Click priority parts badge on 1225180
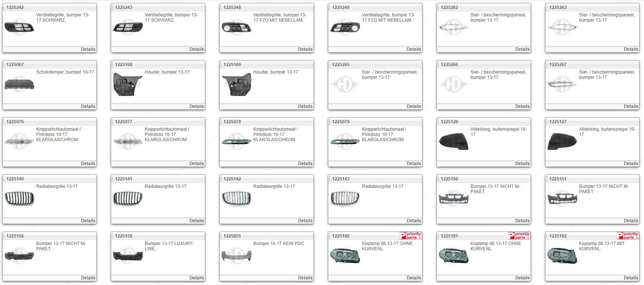Viewport: 644px width, 285px height. click(x=411, y=236)
